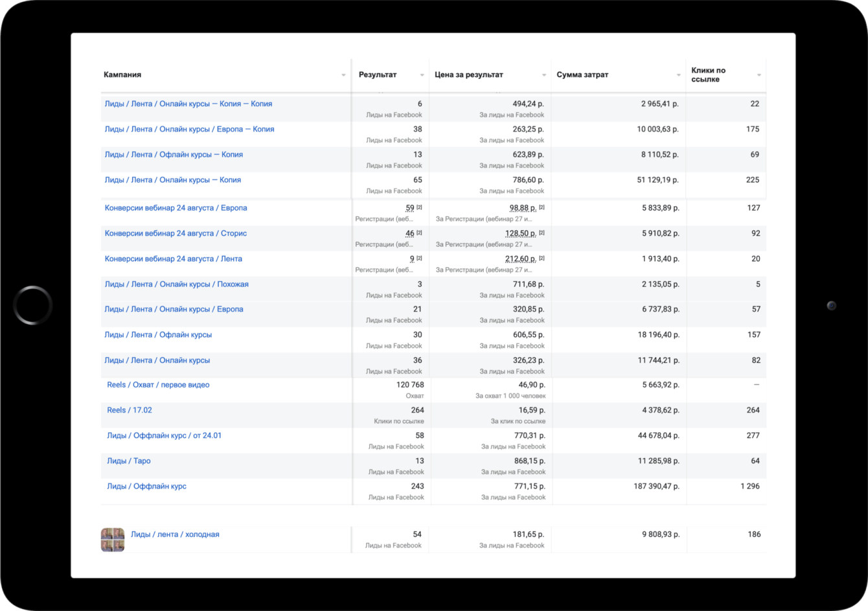Open the Reels / 17.02 campaign

(130, 410)
